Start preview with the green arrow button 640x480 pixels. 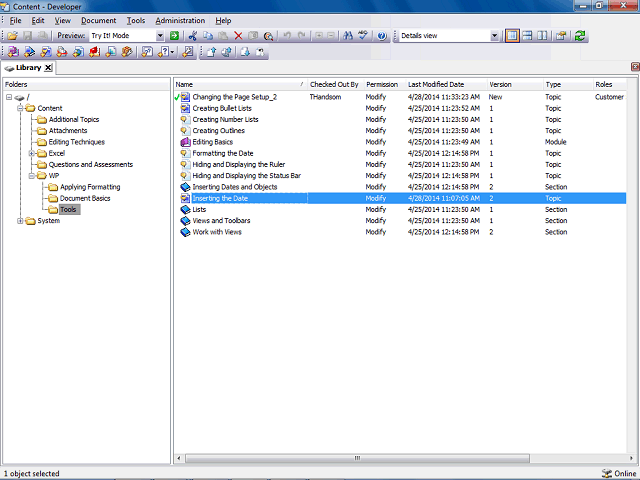click(x=174, y=36)
